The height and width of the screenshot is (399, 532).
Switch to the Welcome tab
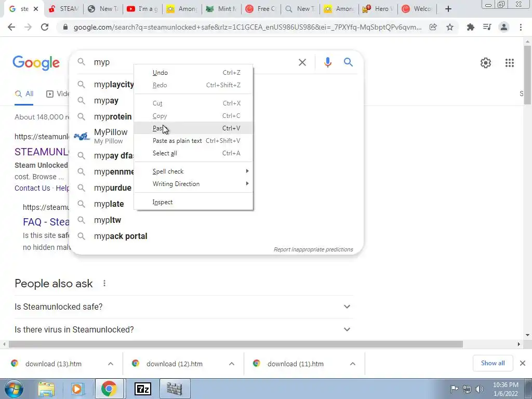tap(418, 9)
